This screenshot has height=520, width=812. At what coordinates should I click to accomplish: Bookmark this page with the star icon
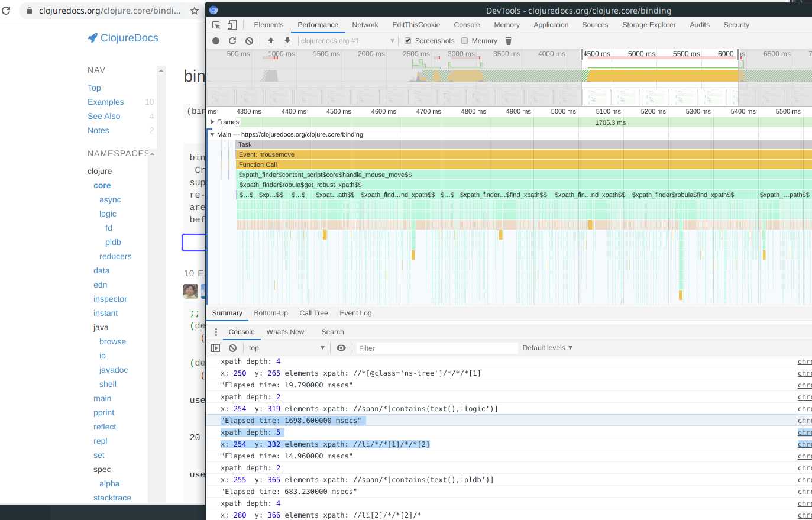194,11
